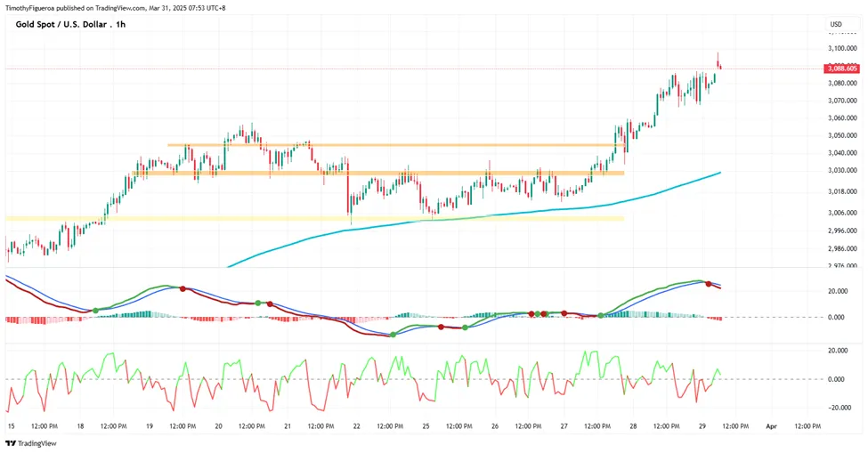Click the 3,100.000 price axis label
The height and width of the screenshot is (453, 868).
click(x=842, y=49)
